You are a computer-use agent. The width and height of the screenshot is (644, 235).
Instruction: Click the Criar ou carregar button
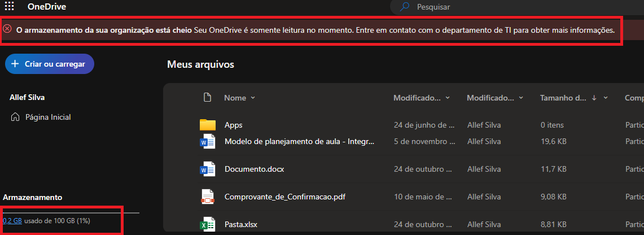[x=50, y=64]
